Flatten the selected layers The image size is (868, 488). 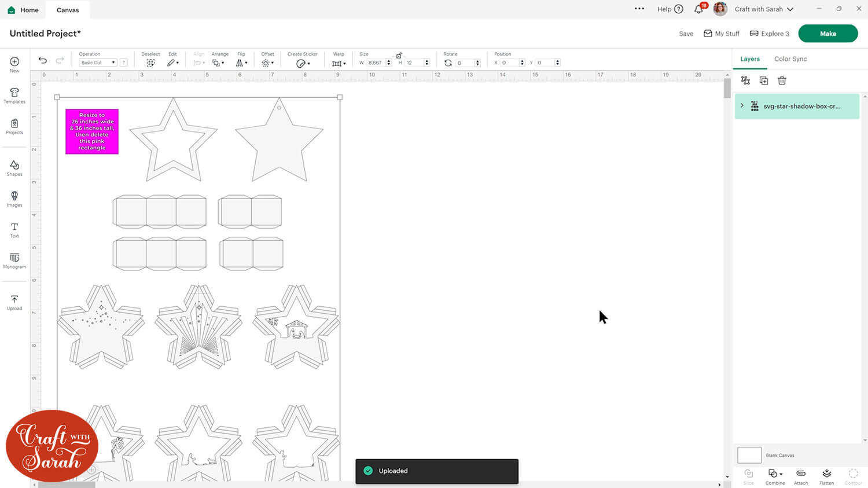pyautogui.click(x=826, y=476)
